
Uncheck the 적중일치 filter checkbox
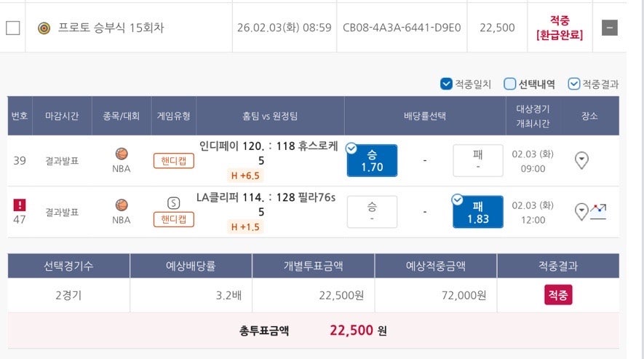click(446, 84)
